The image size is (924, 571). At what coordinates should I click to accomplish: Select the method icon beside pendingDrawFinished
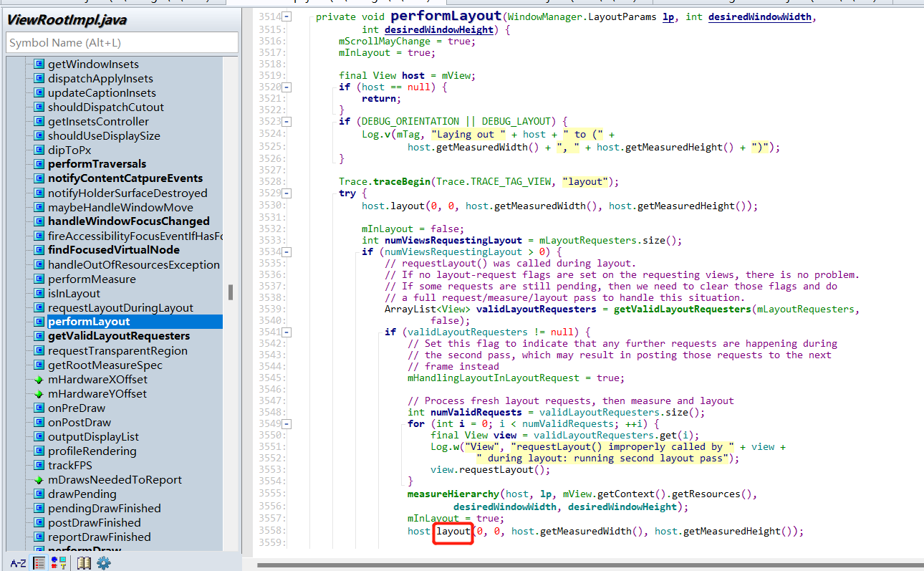click(39, 509)
